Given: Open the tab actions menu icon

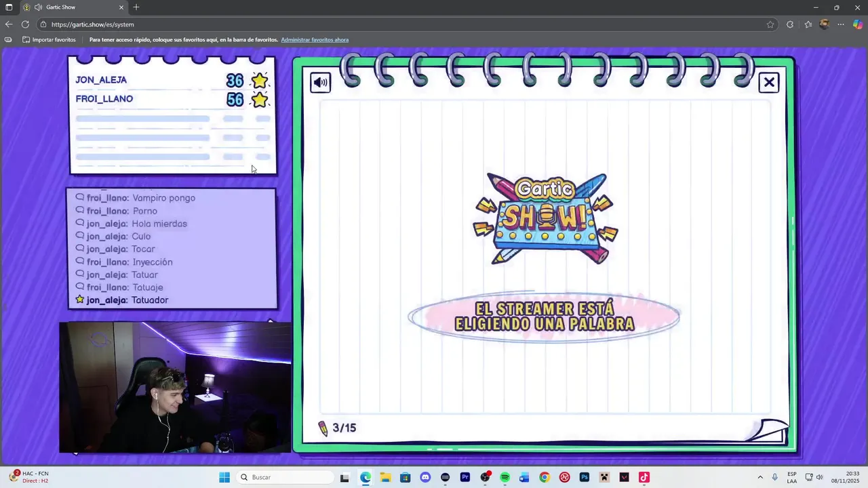Looking at the screenshot, I should click(9, 7).
